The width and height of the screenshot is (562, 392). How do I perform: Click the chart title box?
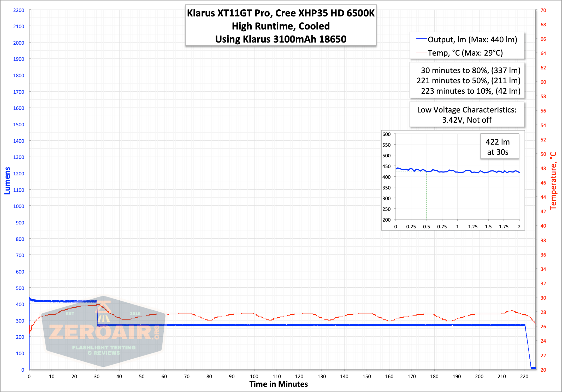tap(281, 26)
